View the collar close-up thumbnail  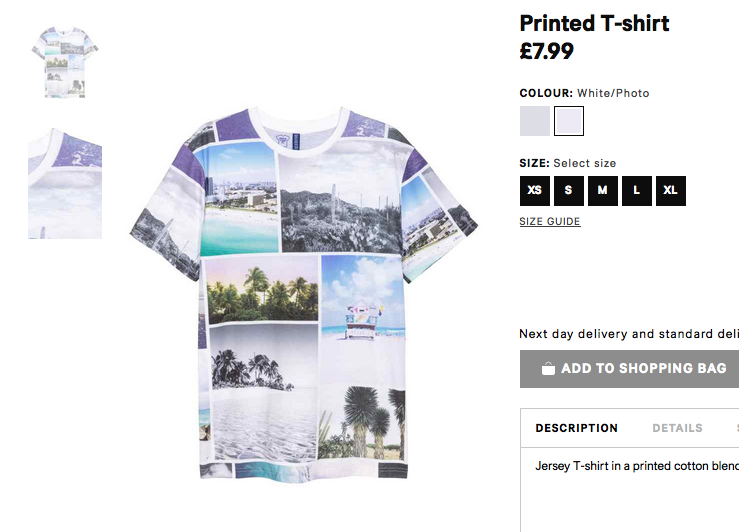pos(65,183)
